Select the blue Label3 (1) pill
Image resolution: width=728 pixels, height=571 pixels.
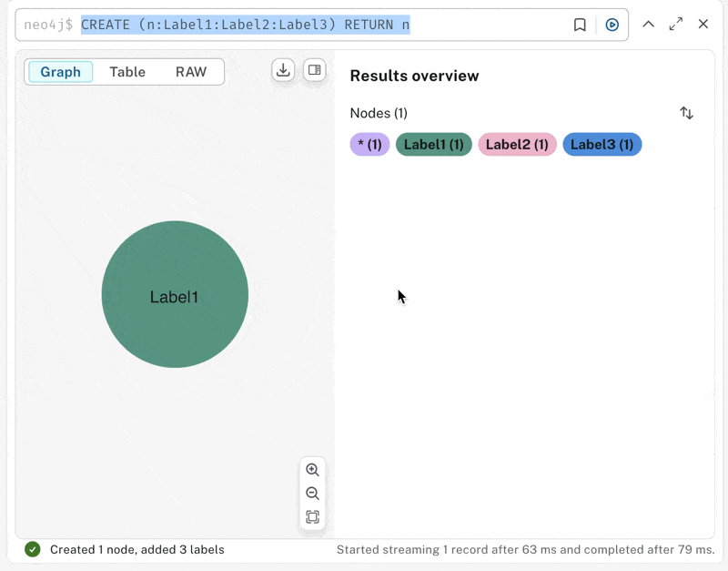602,145
